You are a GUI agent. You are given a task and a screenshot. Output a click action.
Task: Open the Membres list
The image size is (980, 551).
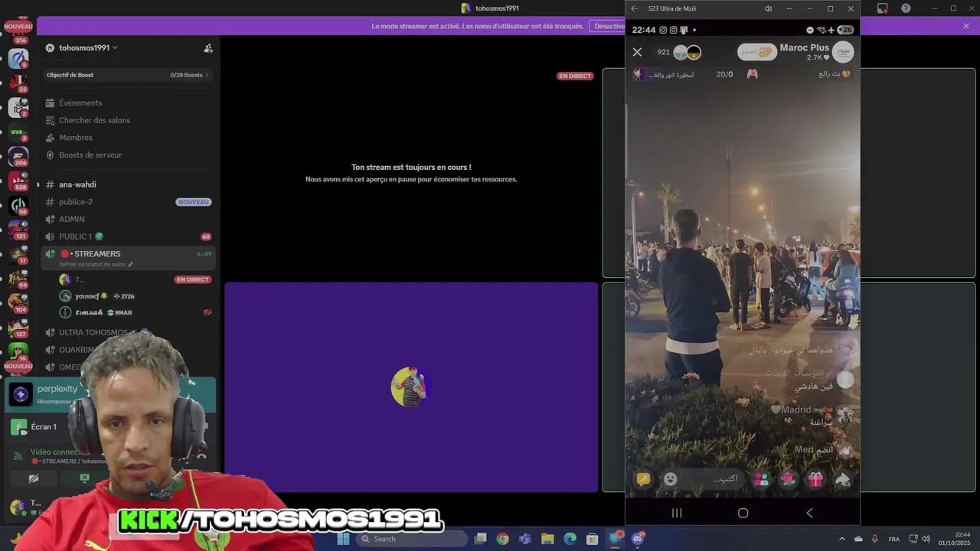click(x=76, y=138)
